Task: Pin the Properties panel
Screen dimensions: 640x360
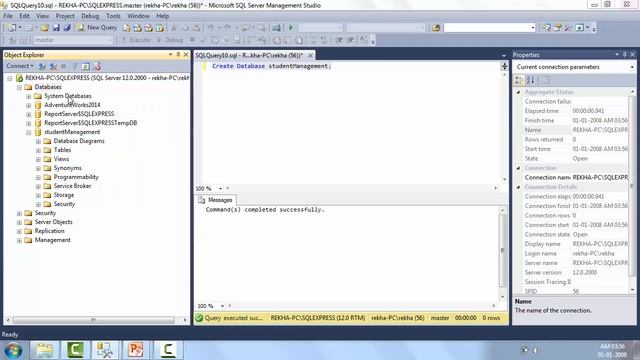Action: point(624,55)
